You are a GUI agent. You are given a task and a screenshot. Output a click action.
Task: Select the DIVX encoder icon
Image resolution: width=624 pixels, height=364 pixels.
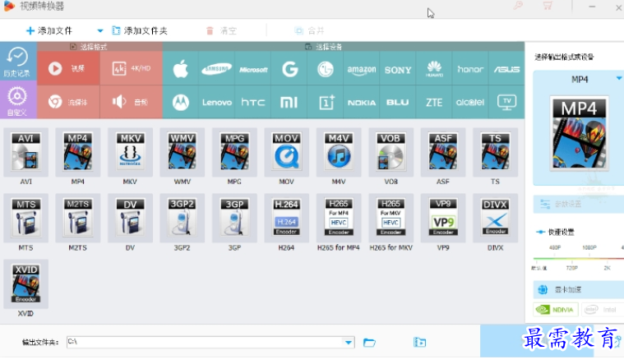[x=495, y=218]
